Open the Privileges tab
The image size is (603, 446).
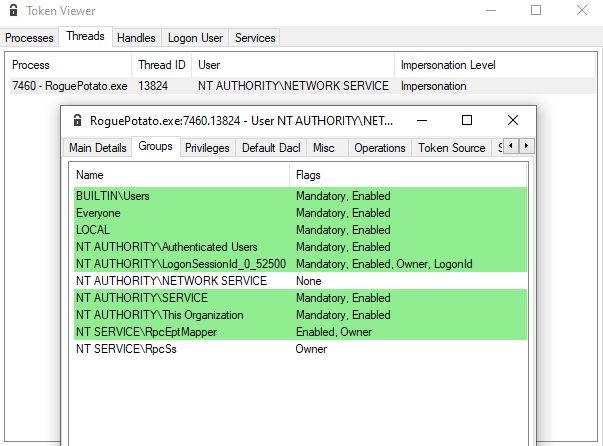point(207,148)
